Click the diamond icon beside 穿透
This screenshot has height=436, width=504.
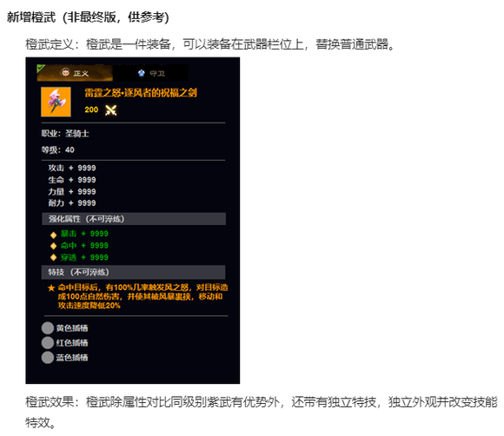point(54,257)
